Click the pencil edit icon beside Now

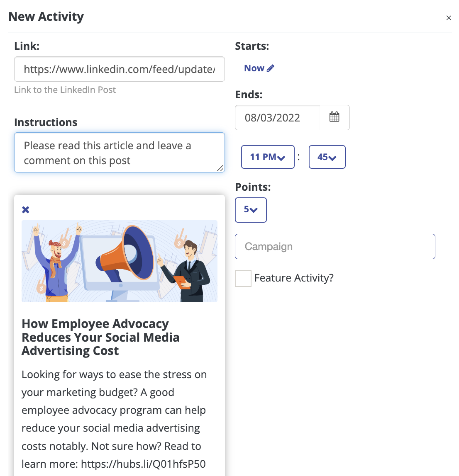pos(270,68)
